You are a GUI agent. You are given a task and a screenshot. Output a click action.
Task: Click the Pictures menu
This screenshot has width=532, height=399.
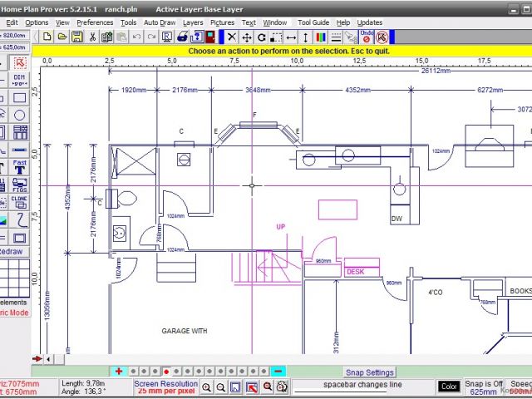(222, 22)
